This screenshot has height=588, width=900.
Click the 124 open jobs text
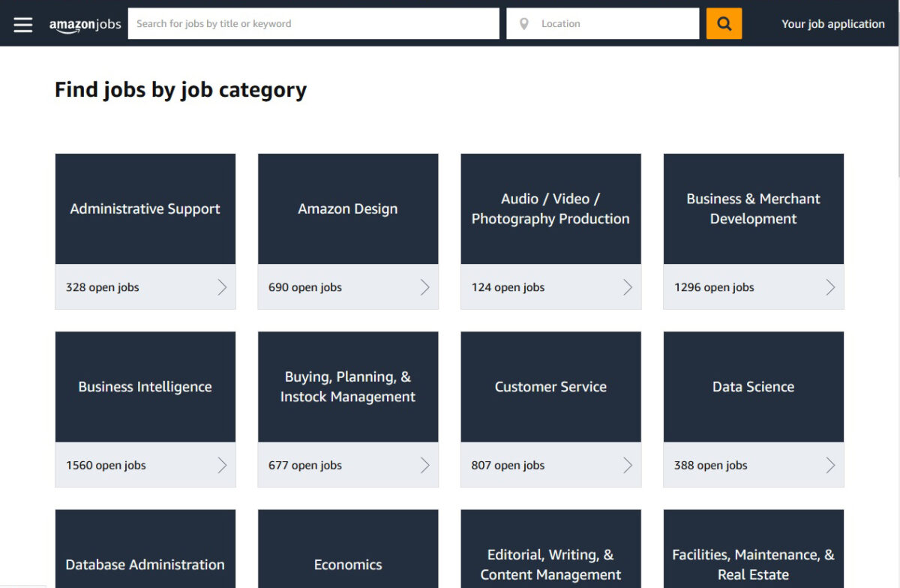tap(508, 287)
